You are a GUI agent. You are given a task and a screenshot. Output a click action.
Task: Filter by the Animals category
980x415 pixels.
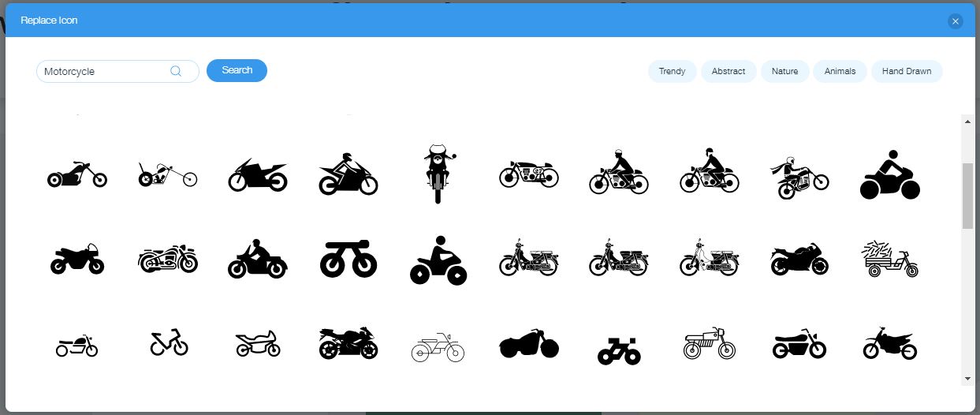click(840, 71)
